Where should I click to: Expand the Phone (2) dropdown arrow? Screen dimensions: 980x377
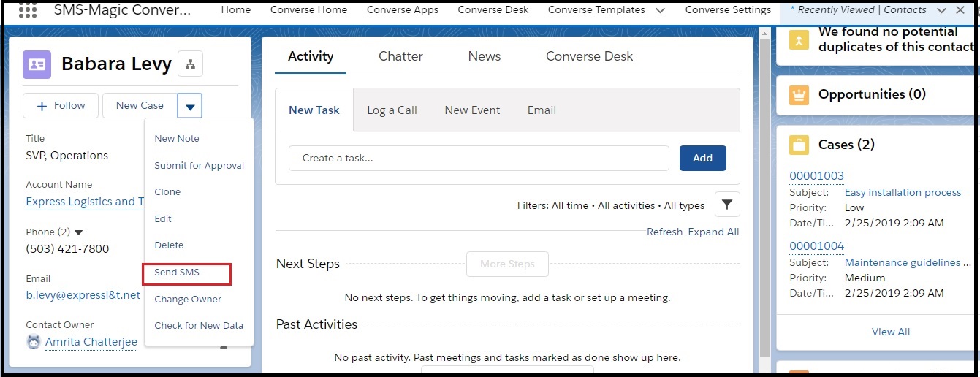79,232
